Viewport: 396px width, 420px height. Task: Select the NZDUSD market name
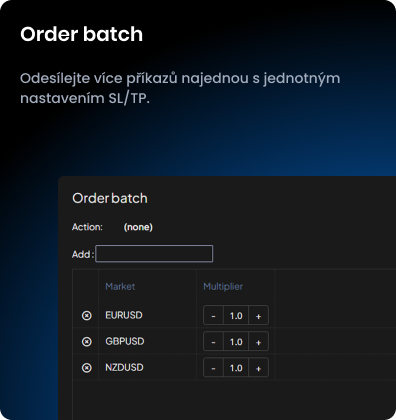[124, 367]
